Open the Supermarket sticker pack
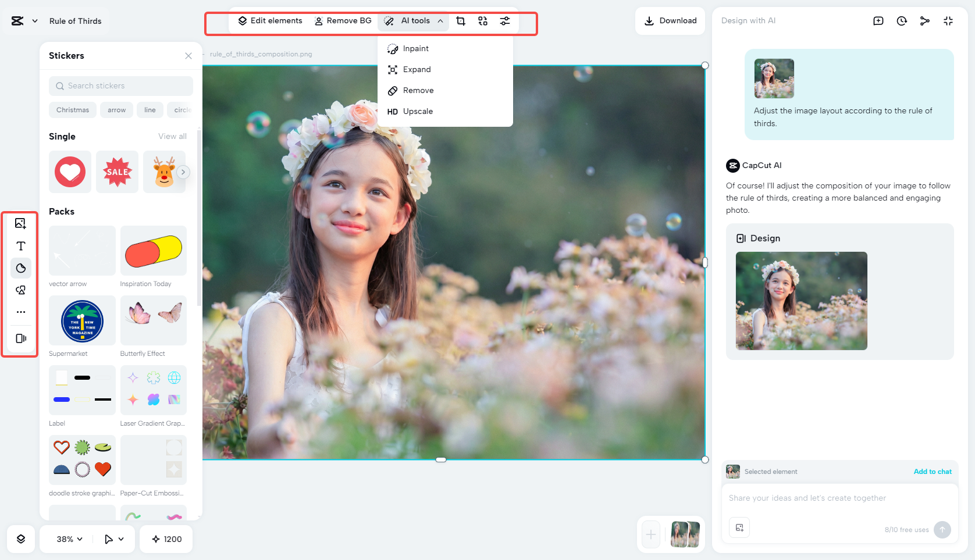Screen dimensions: 975x560 [82, 320]
